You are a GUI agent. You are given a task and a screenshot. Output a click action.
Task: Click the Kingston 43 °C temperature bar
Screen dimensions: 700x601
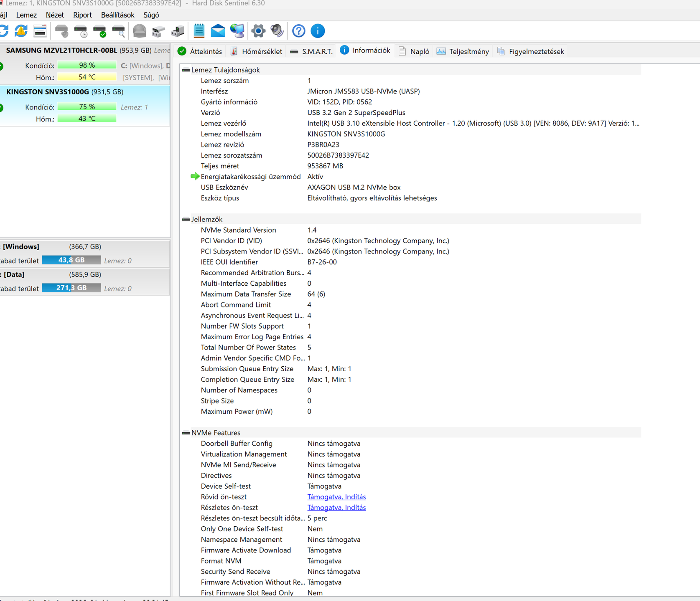click(x=87, y=119)
